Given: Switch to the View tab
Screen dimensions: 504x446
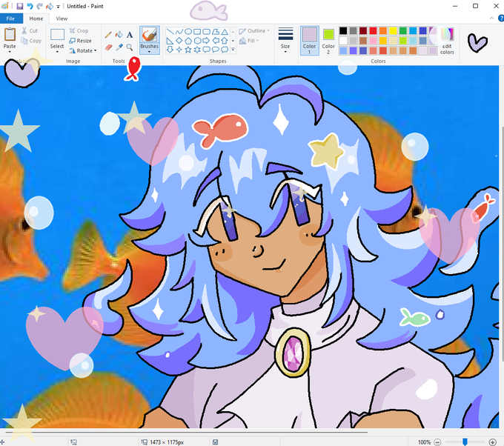Looking at the screenshot, I should tap(62, 19).
